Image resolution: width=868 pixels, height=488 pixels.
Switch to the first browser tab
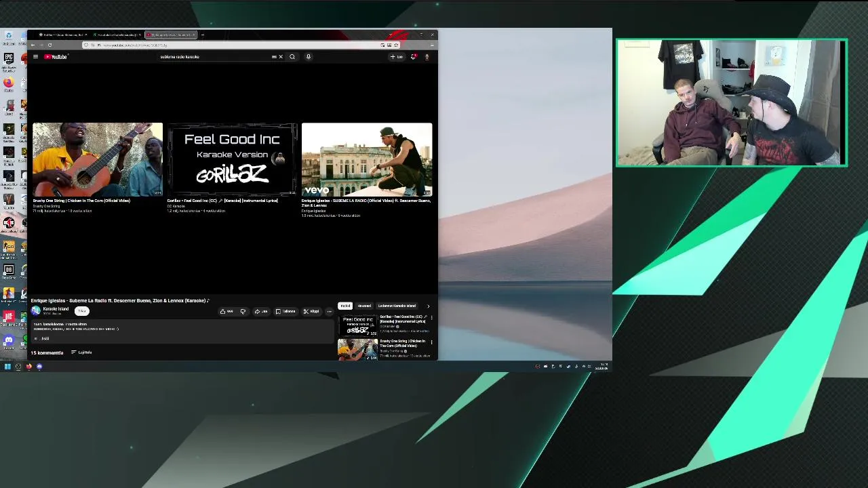coord(62,35)
